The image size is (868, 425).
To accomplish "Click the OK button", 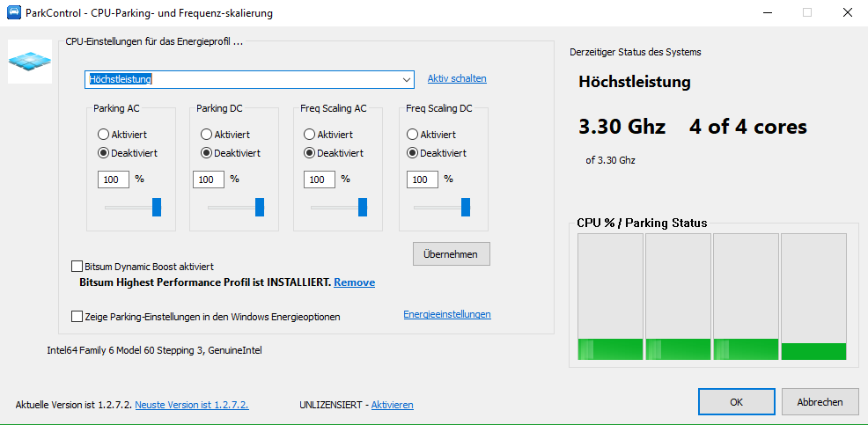I will pyautogui.click(x=736, y=402).
